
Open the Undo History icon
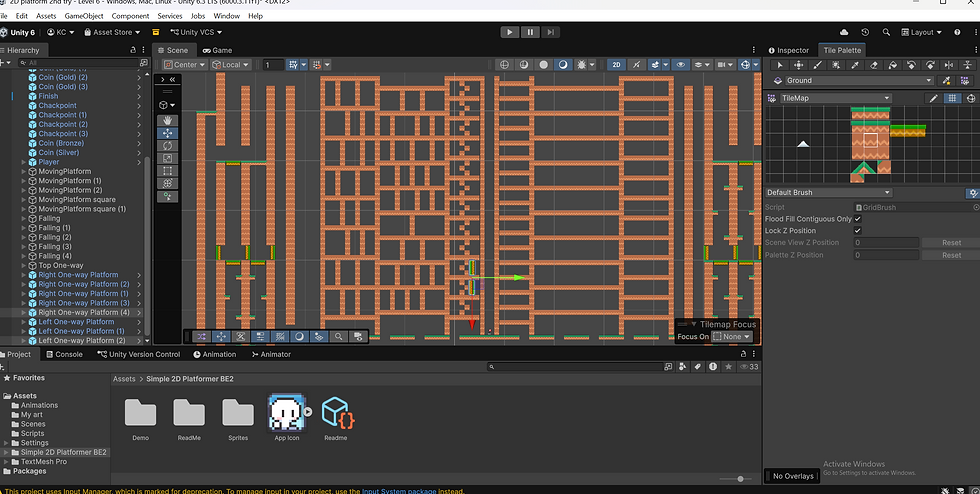click(865, 32)
